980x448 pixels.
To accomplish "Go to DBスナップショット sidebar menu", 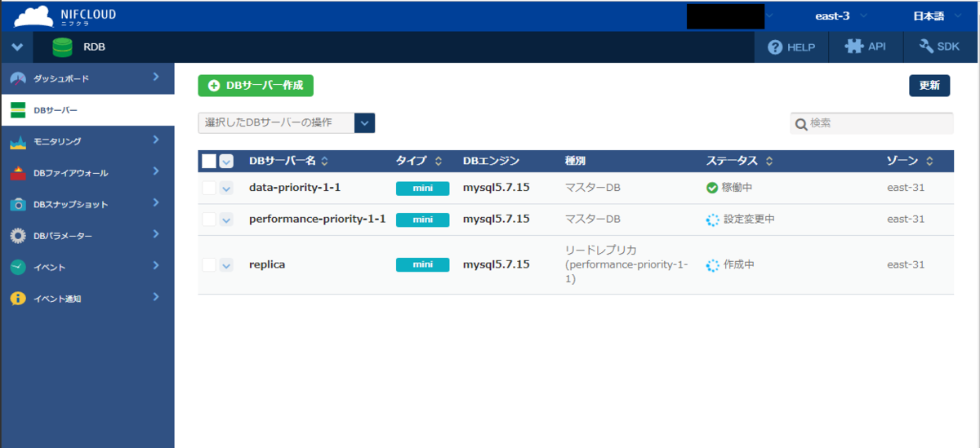I will coord(87,204).
